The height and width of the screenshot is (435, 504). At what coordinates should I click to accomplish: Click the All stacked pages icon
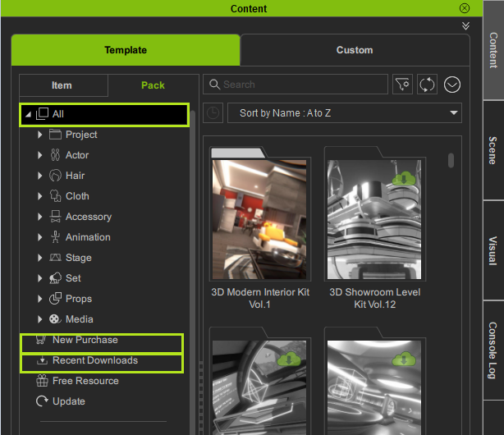click(42, 114)
